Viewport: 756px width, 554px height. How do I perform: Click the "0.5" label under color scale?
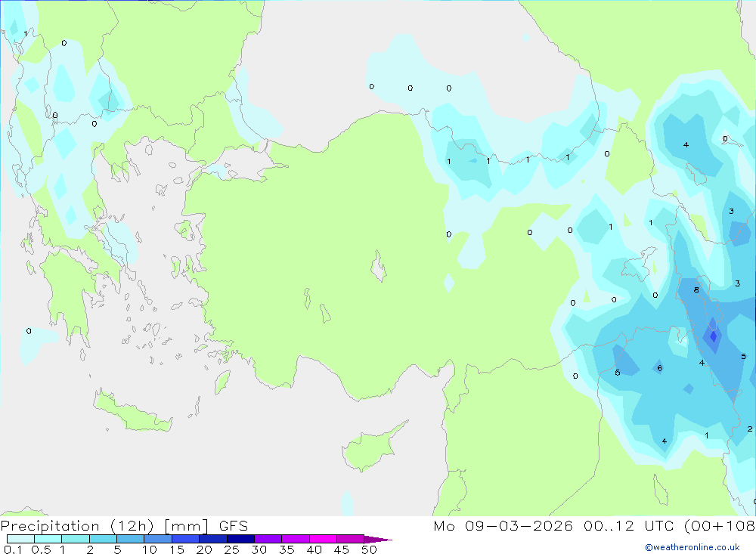point(41,549)
